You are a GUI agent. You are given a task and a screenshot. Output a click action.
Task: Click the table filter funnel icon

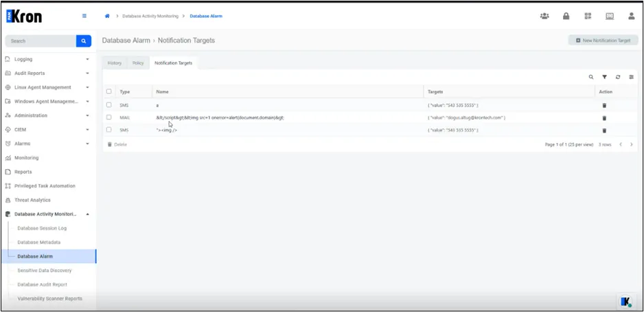click(605, 77)
